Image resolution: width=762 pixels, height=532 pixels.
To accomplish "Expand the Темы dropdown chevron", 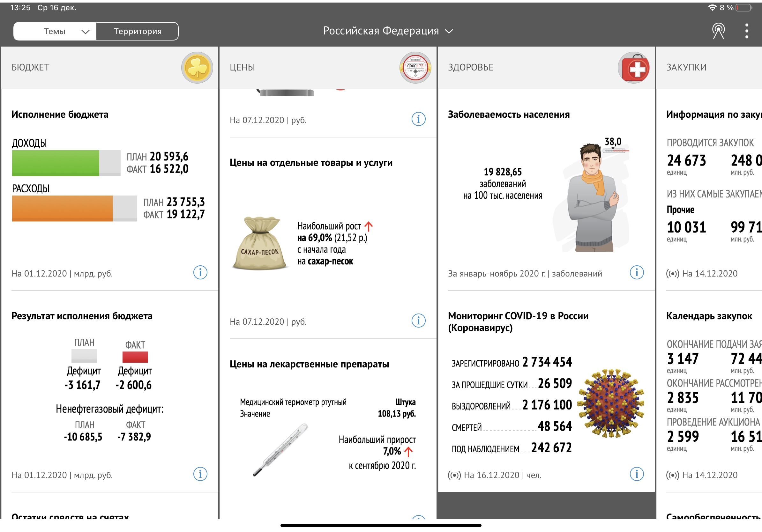I will click(85, 32).
